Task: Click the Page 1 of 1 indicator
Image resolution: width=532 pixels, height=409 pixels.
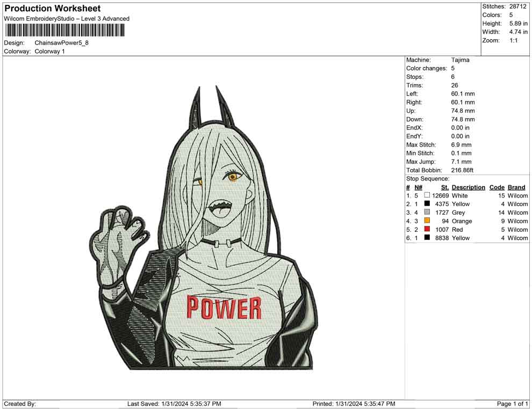Action: [x=512, y=404]
